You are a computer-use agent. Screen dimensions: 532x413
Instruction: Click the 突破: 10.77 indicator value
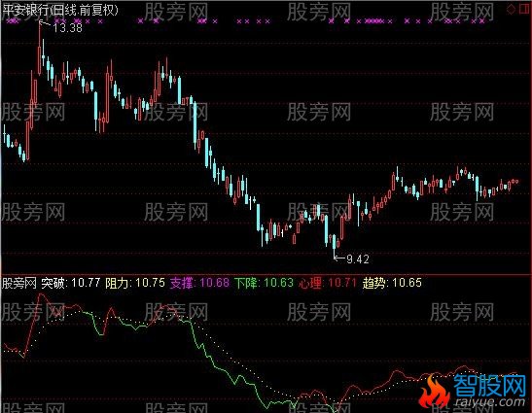pyautogui.click(x=71, y=283)
